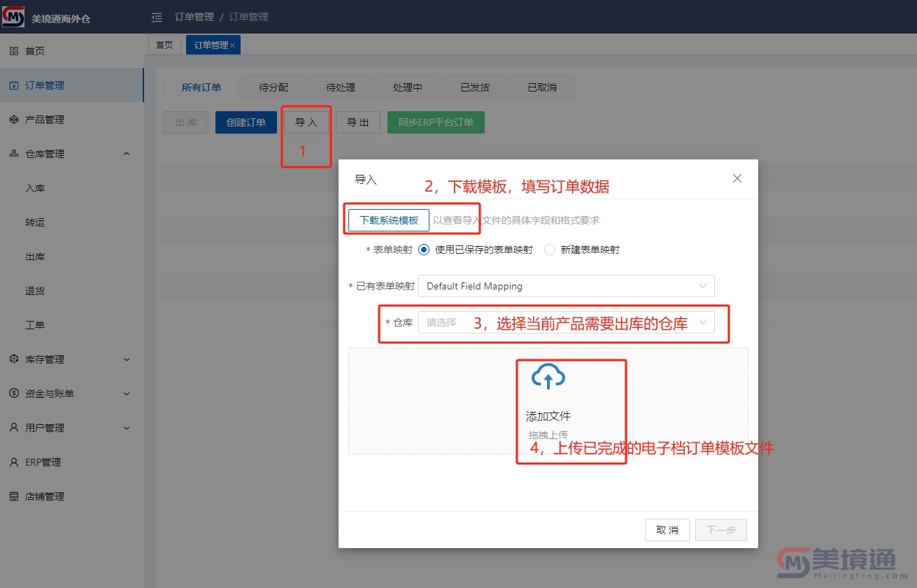Click the 取消 button in dialog
This screenshot has height=588, width=917.
pos(667,530)
